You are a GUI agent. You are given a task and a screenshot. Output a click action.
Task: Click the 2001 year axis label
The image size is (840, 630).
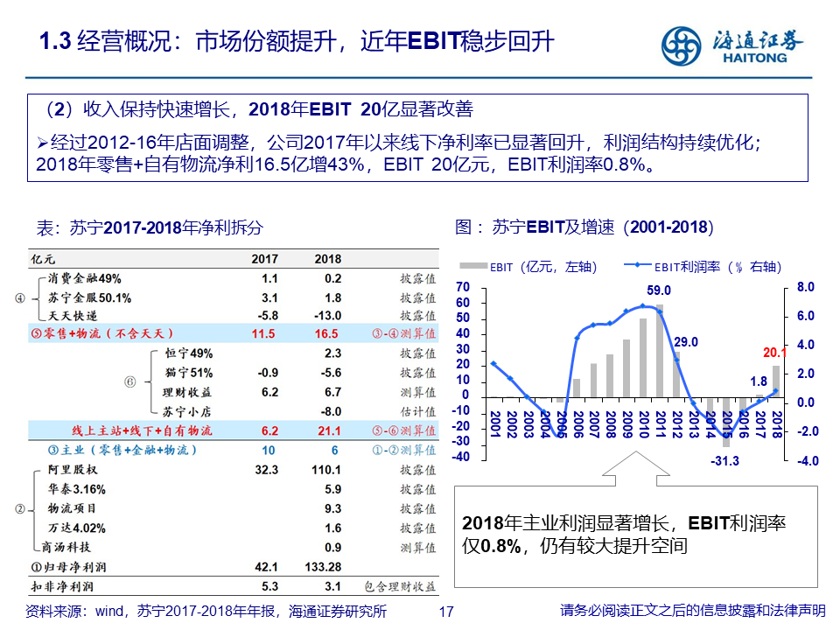tap(495, 423)
